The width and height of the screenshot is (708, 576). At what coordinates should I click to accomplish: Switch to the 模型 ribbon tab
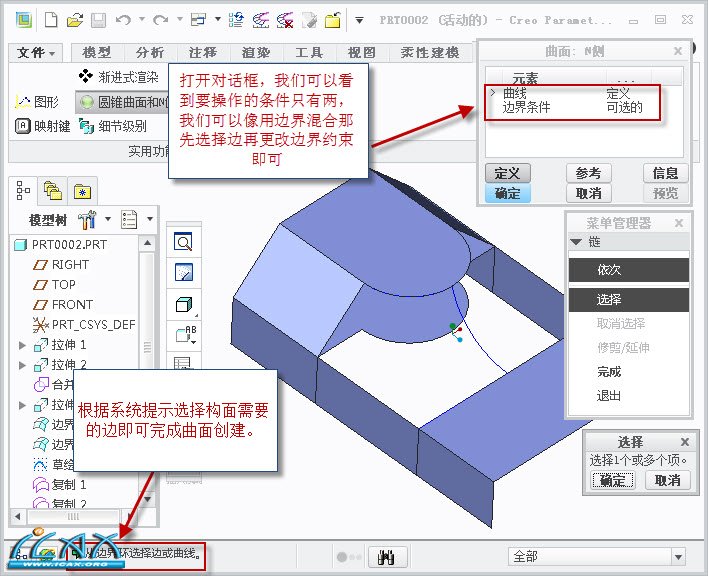pyautogui.click(x=97, y=52)
